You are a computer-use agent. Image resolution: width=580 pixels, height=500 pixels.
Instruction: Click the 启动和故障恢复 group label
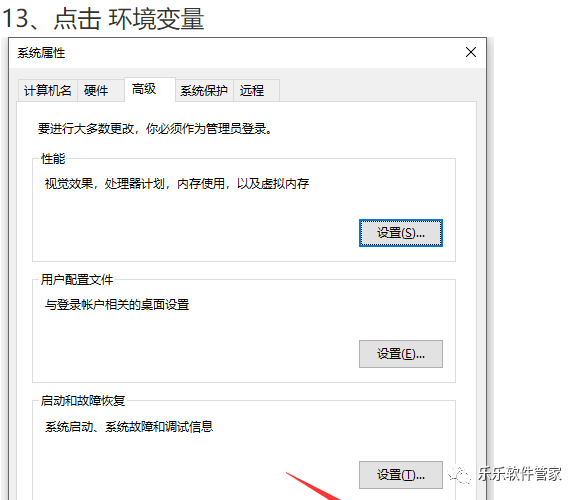click(83, 401)
